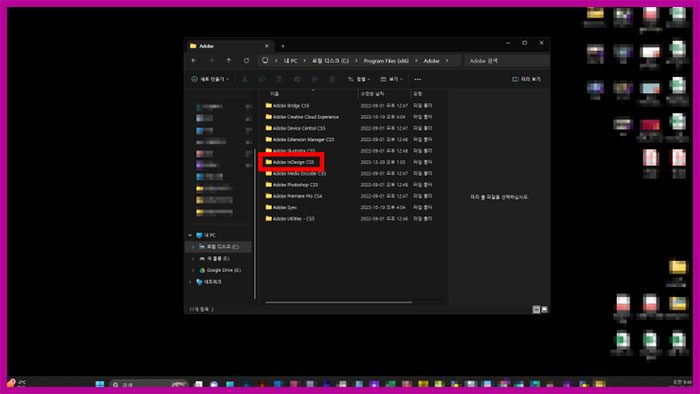Navigate to 내 PC in the address bar
Image resolution: width=700 pixels, height=394 pixels.
tap(290, 61)
